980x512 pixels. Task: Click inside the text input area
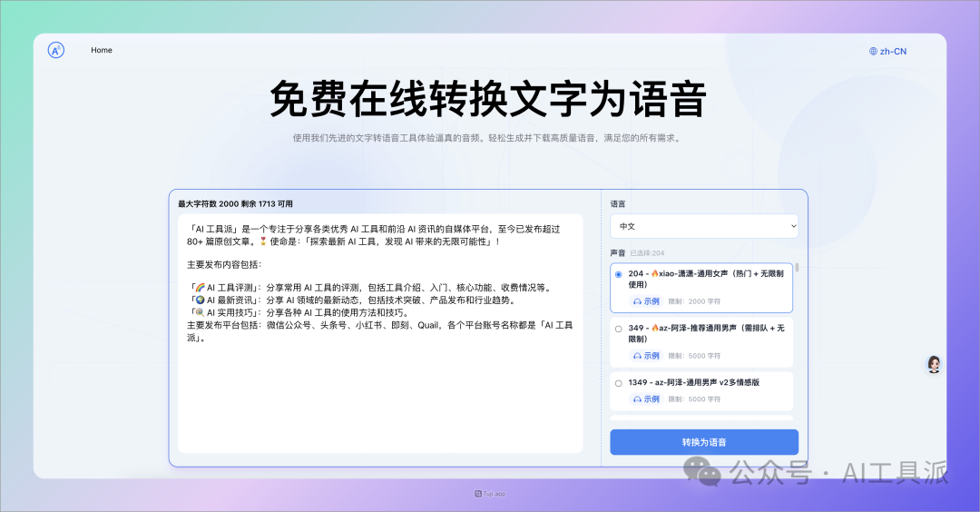(380, 333)
